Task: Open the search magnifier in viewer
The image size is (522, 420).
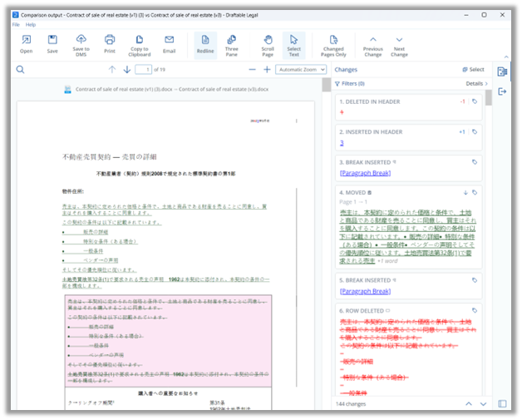Action: pyautogui.click(x=20, y=70)
